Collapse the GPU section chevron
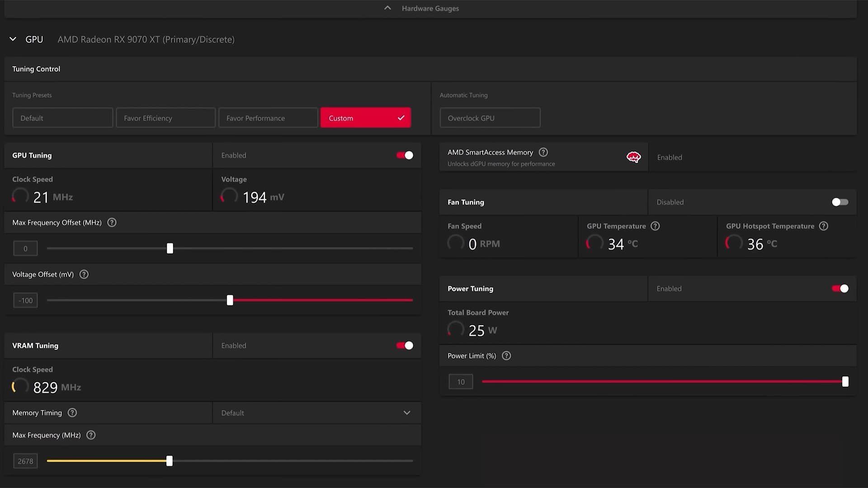This screenshot has width=868, height=488. click(13, 39)
